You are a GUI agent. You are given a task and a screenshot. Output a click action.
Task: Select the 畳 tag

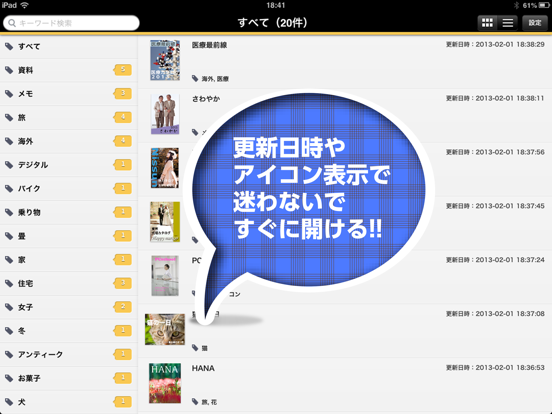pyautogui.click(x=69, y=236)
